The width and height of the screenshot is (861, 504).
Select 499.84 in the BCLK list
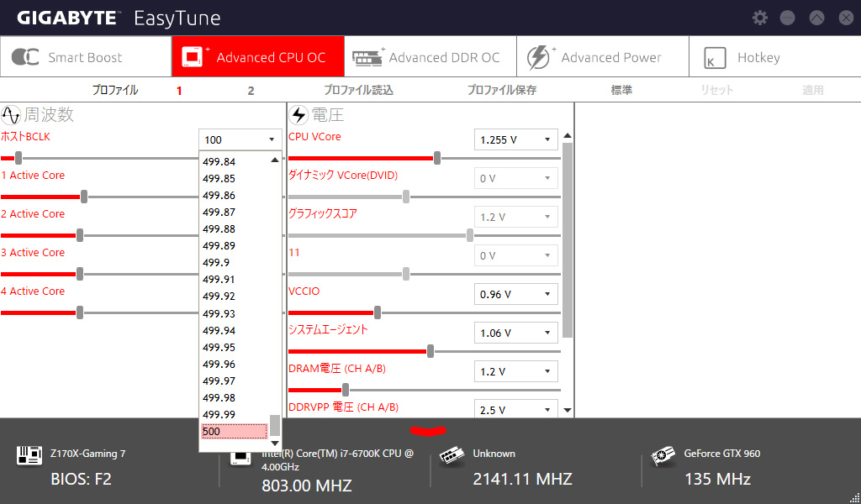(x=235, y=162)
